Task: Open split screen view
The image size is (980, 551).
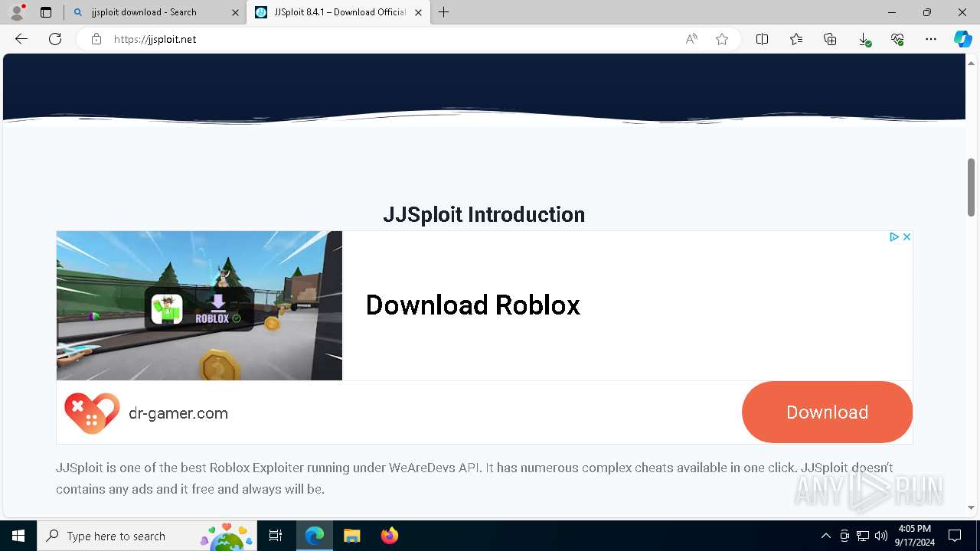Action: pyautogui.click(x=762, y=39)
